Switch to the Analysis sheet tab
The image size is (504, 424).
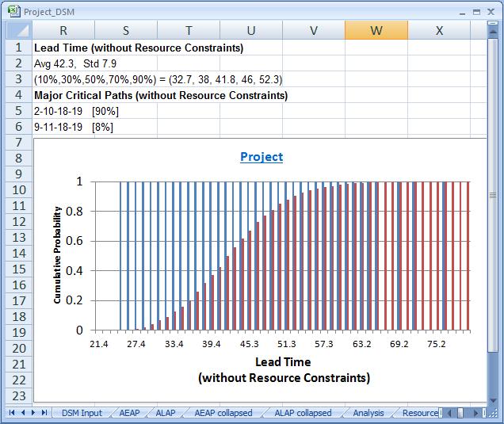tap(368, 413)
